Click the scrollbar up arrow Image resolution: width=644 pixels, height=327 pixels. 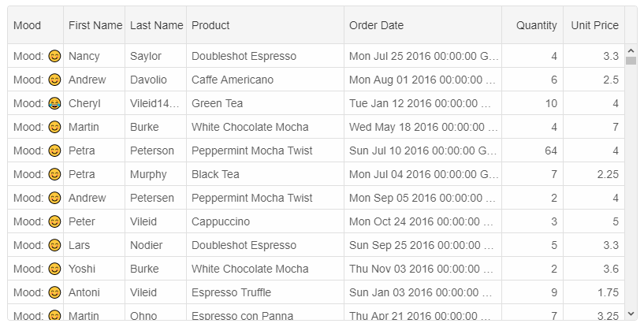pos(631,50)
